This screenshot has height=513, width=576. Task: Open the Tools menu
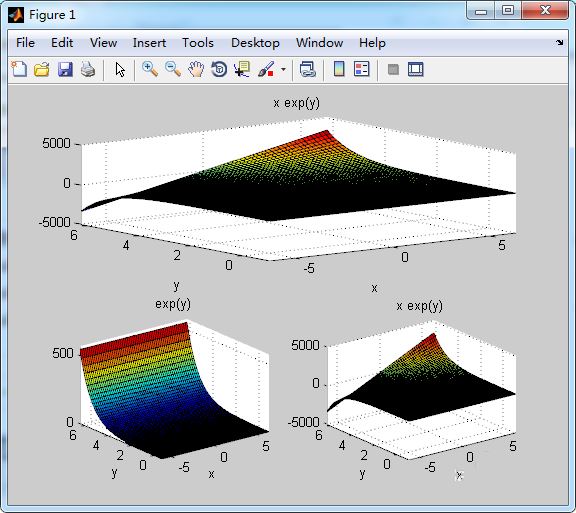[x=198, y=43]
